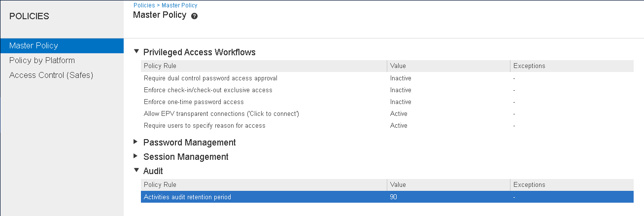The image size is (644, 216).
Task: Click the Audit section heading
Action: [x=153, y=171]
